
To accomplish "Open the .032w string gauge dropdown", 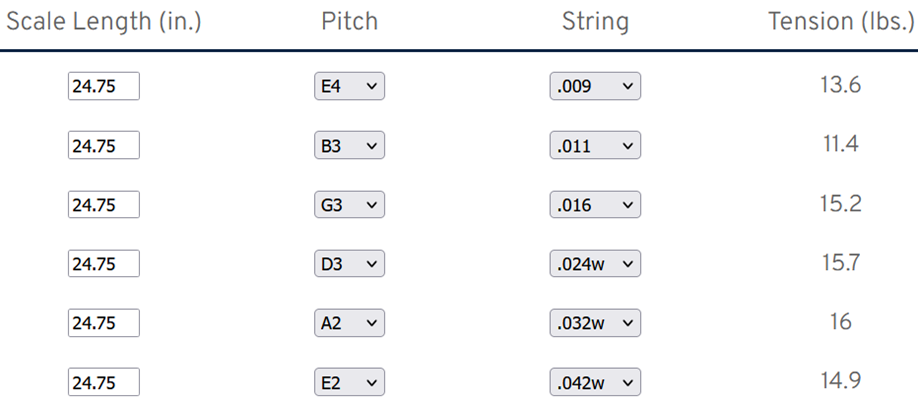I will pos(595,323).
